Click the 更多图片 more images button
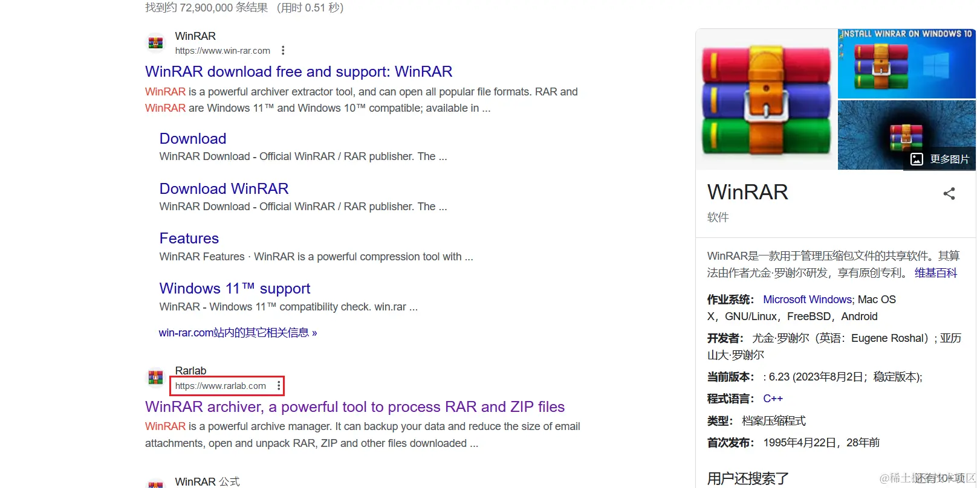The image size is (980, 488). [x=939, y=159]
